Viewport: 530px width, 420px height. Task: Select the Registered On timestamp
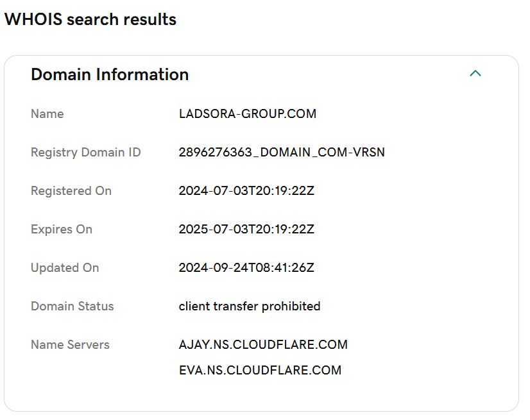pos(246,191)
